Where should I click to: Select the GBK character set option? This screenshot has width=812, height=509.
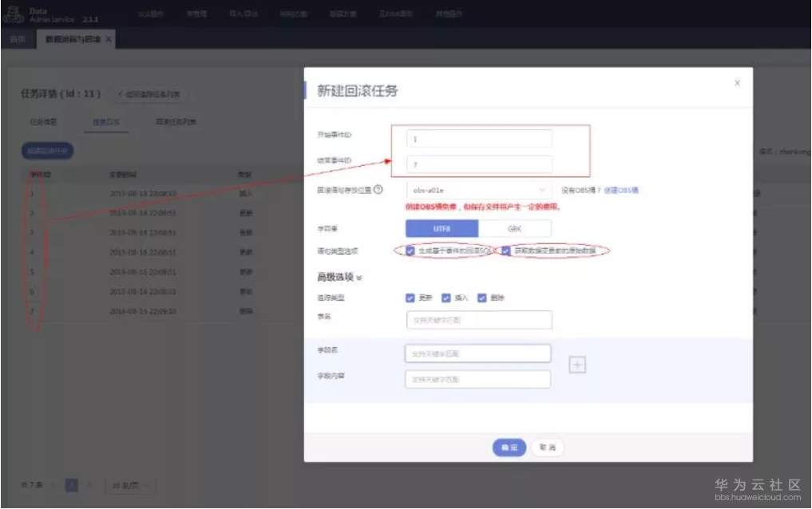tap(515, 229)
